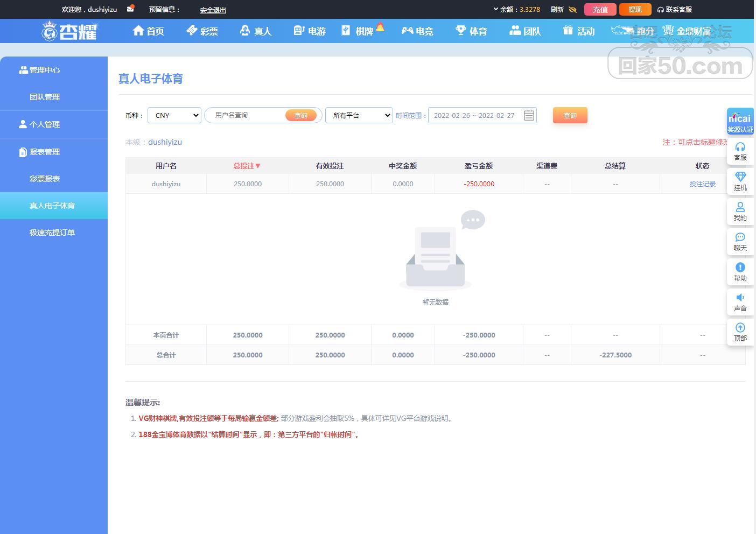Expand the CNY currency dropdown
This screenshot has width=756, height=534.
pos(174,115)
